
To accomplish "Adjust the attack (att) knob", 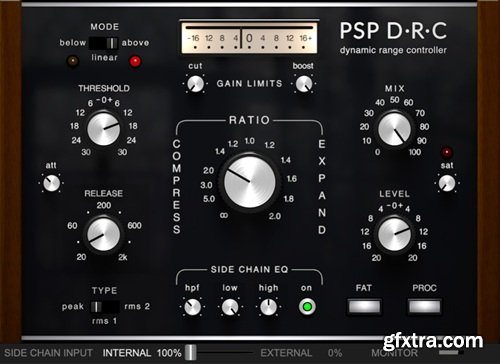I will click(x=52, y=183).
